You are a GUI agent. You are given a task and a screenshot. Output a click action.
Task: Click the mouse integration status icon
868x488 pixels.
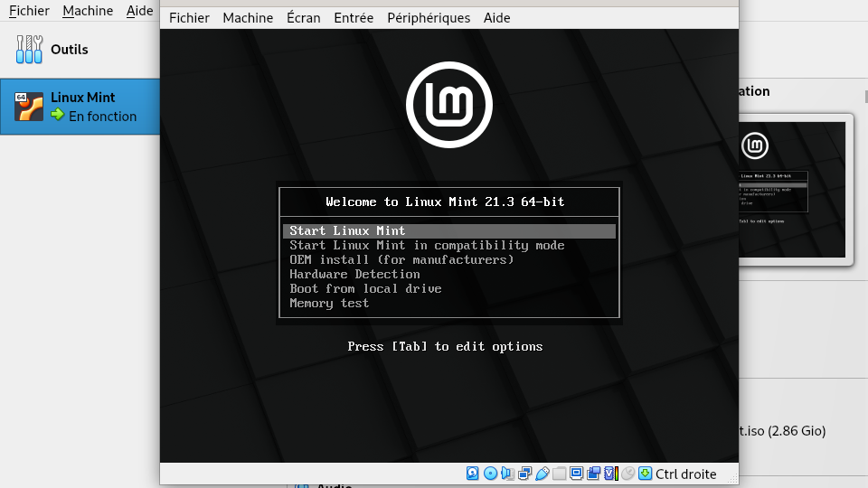(627, 474)
